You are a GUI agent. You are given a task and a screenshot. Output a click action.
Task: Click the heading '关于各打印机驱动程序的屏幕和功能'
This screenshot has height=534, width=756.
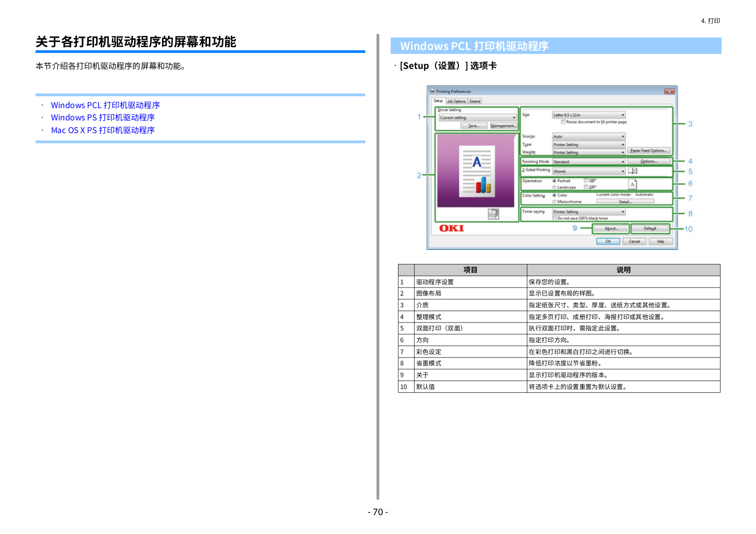(136, 42)
